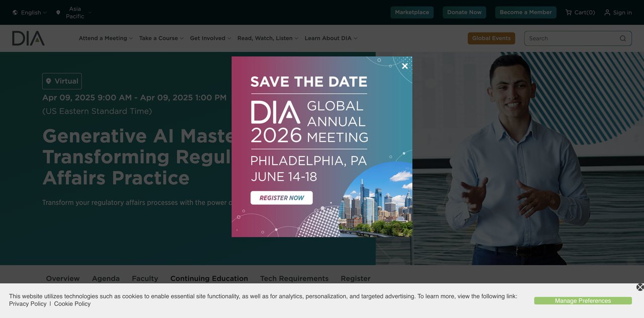
Task: Expand the Get Involved menu
Action: 211,38
